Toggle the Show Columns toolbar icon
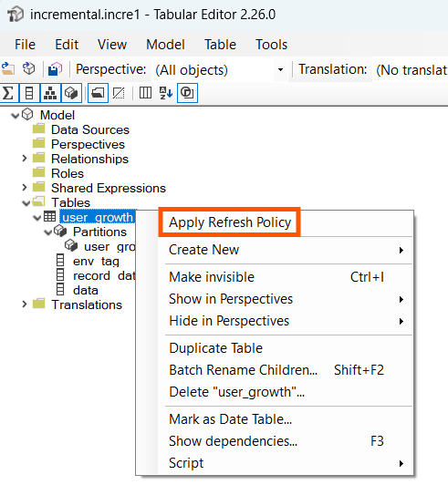The height and width of the screenshot is (485, 448). (x=29, y=93)
